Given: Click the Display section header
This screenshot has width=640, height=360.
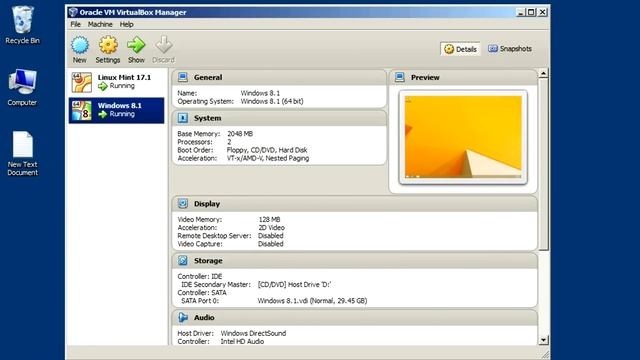Looking at the screenshot, I should 355,203.
